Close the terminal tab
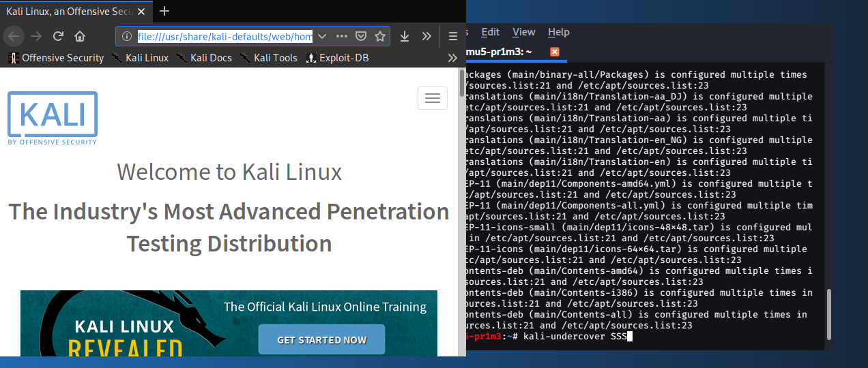 pyautogui.click(x=554, y=52)
